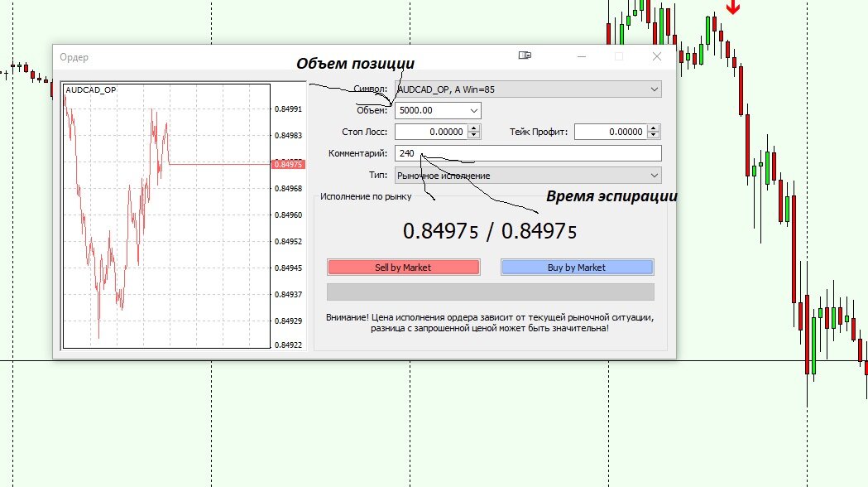Click the 0.84960 price axis label
Image resolution: width=868 pixels, height=487 pixels.
[289, 215]
